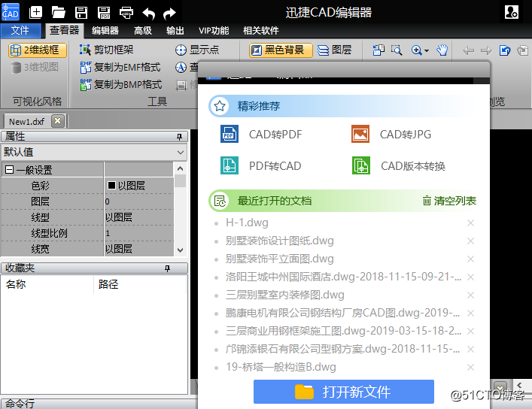Click the 线型比例 value field
Screen dimensions: 532x409
tap(138, 233)
